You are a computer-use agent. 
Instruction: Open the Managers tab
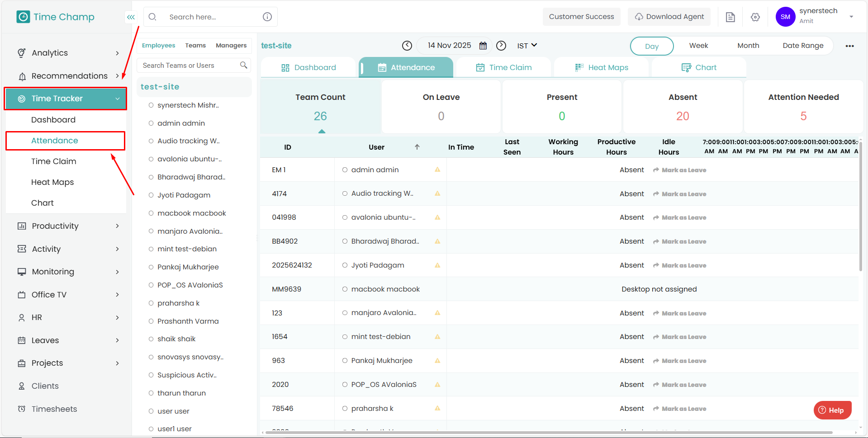pos(231,46)
